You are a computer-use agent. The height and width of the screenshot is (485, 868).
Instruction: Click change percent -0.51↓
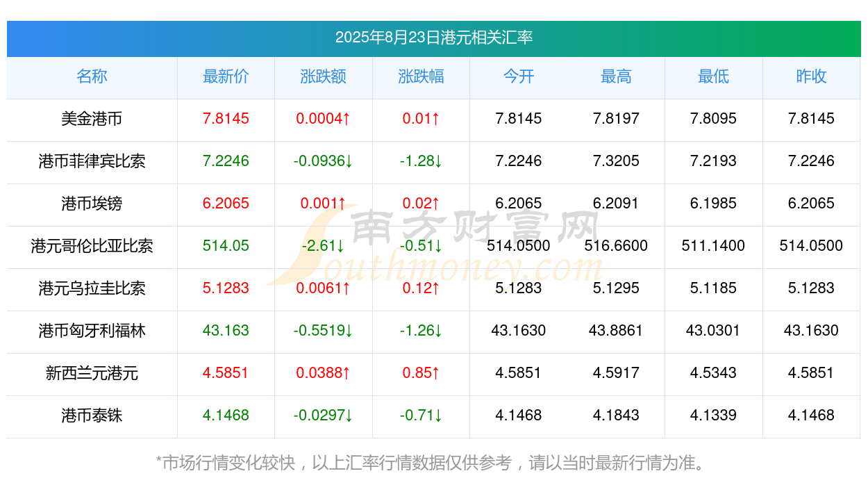point(421,246)
